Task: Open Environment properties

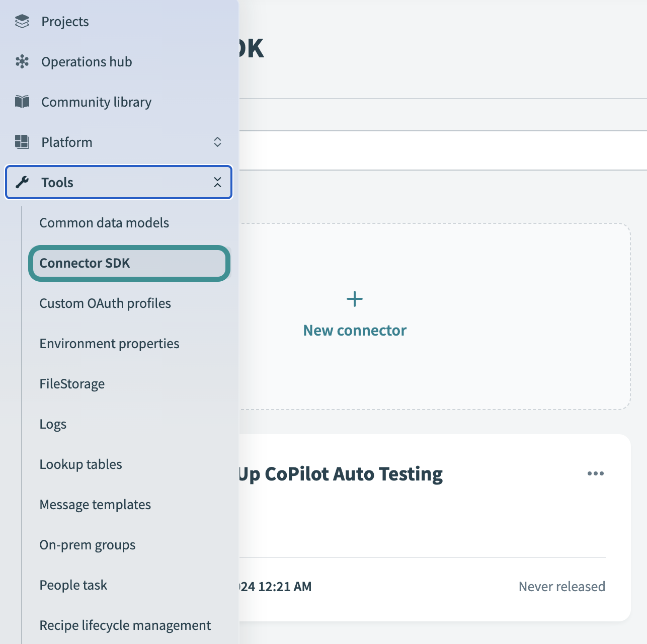Action: click(109, 343)
